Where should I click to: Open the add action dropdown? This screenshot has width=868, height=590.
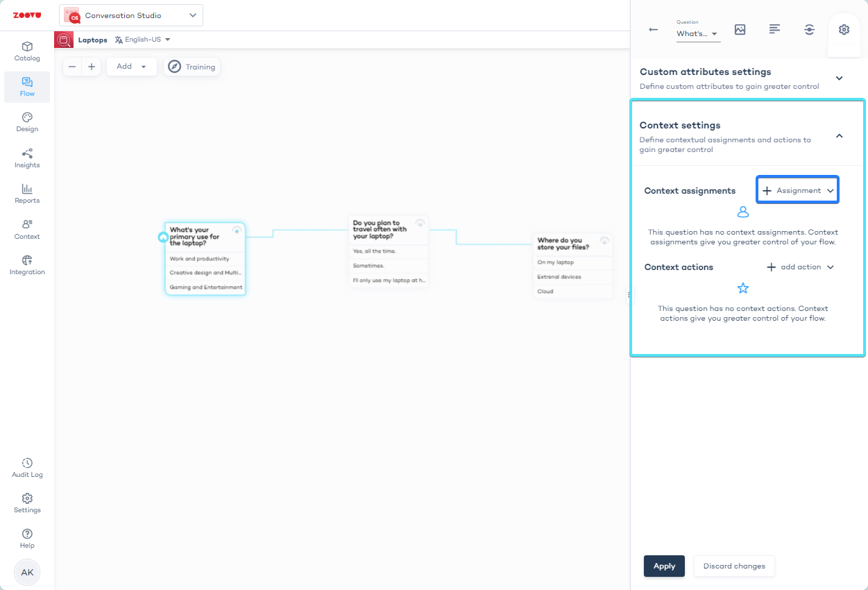point(799,267)
